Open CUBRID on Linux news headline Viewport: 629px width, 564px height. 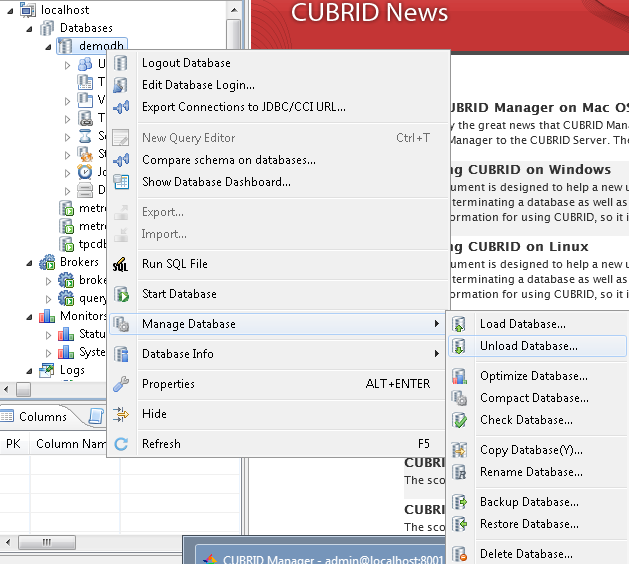(x=518, y=247)
